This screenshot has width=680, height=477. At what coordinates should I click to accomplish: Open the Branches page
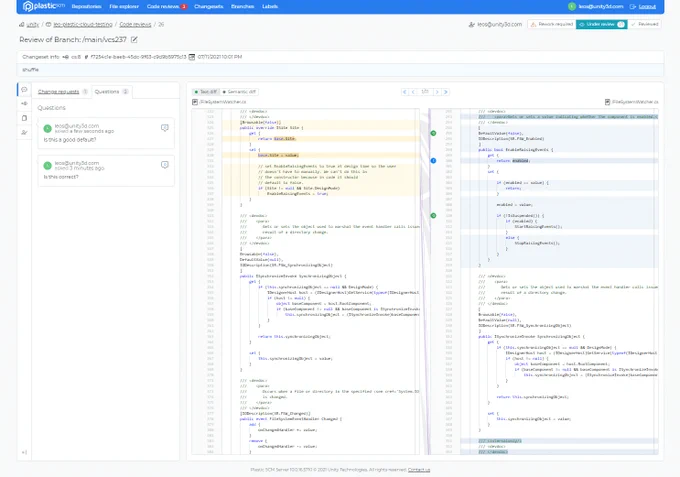tap(242, 7)
